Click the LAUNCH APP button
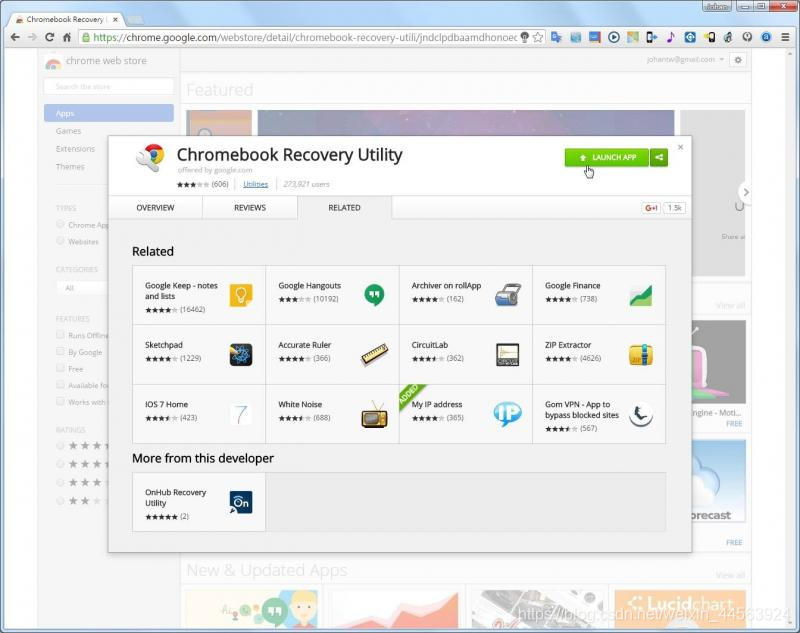This screenshot has width=800, height=633. click(x=606, y=158)
